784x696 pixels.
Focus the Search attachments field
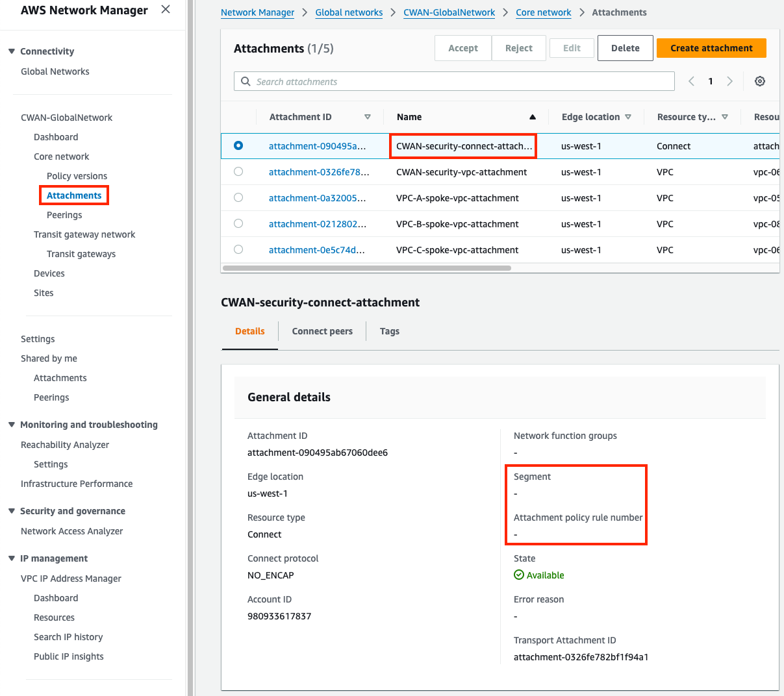pos(454,81)
